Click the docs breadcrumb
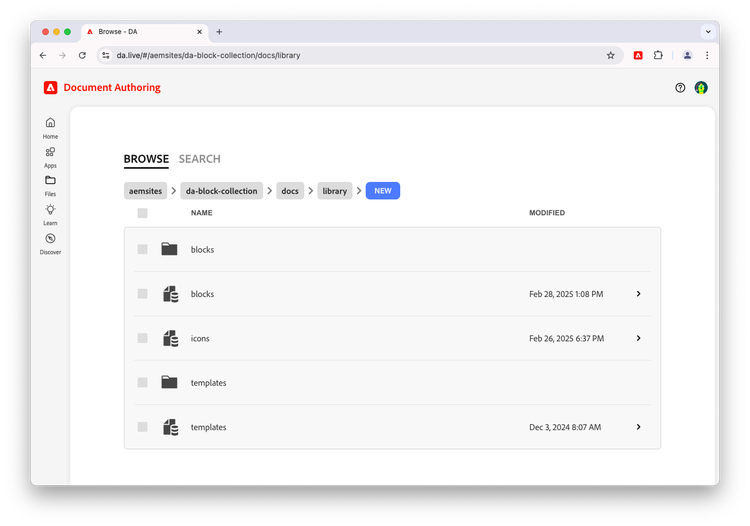The height and width of the screenshot is (526, 750). tap(290, 191)
